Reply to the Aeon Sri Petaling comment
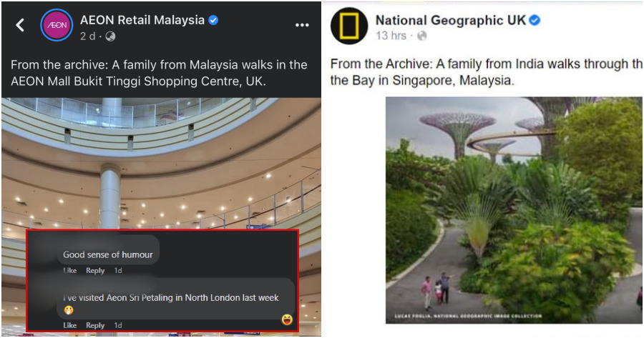Viewport: 644px width, 338px height. click(95, 325)
